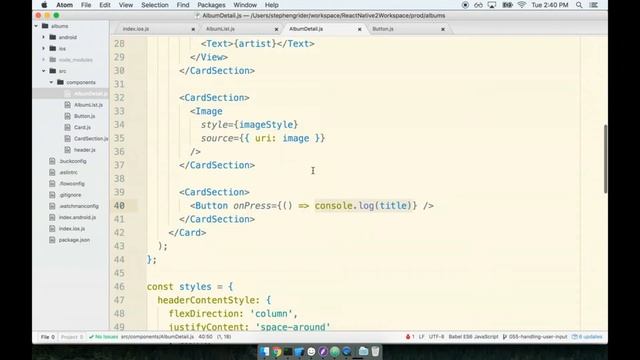Open the Apple menu

tap(44, 5)
